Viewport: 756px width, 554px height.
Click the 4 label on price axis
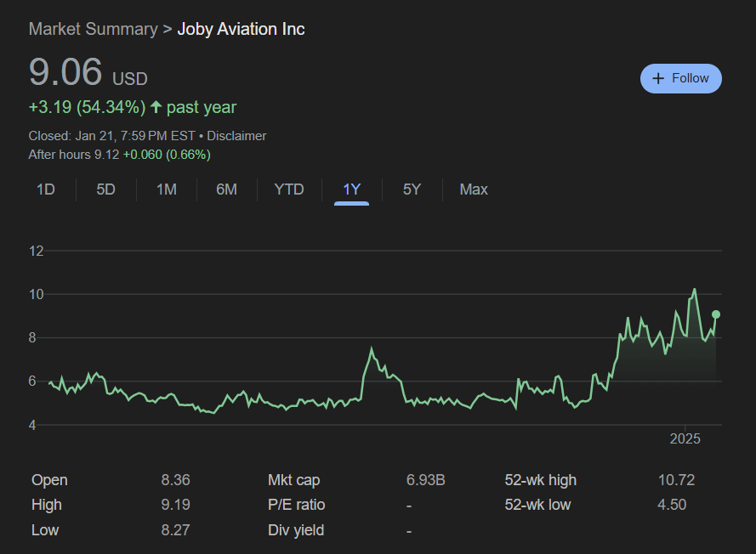(32, 425)
